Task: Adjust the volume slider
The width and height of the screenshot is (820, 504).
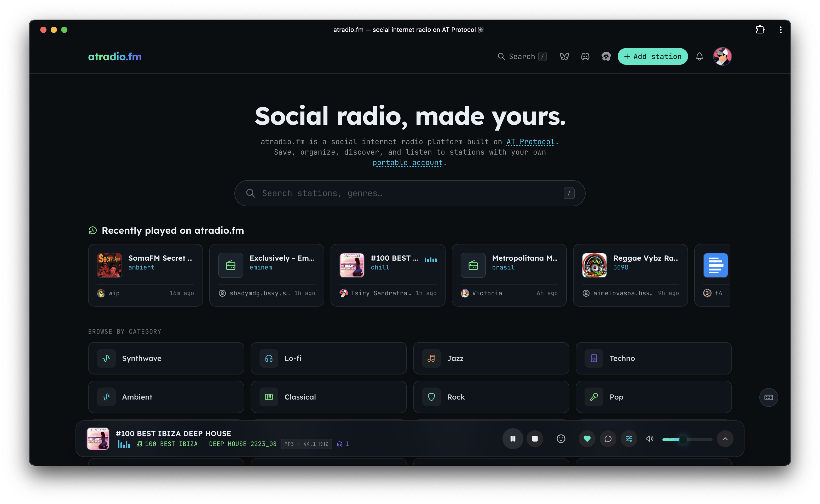Action: coord(687,440)
